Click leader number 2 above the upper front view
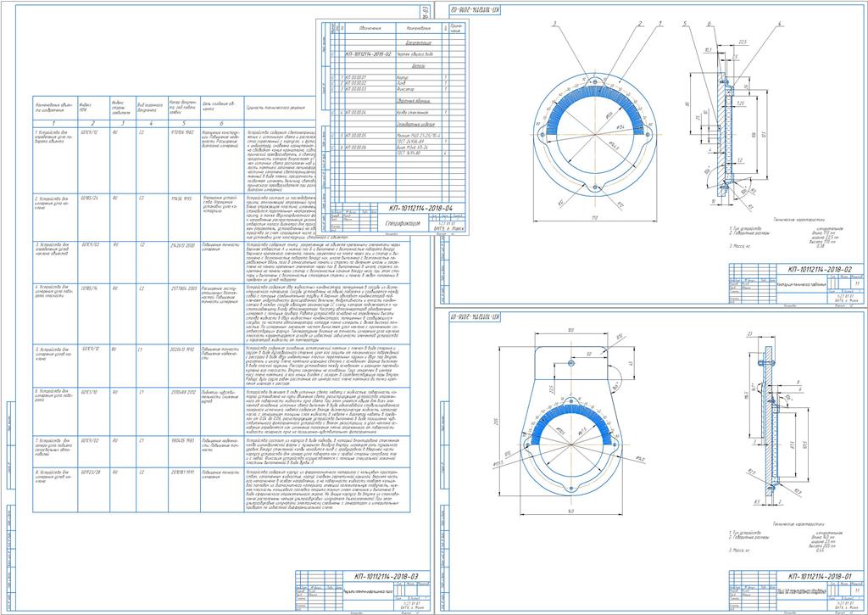The width and height of the screenshot is (868, 615). coord(640,25)
